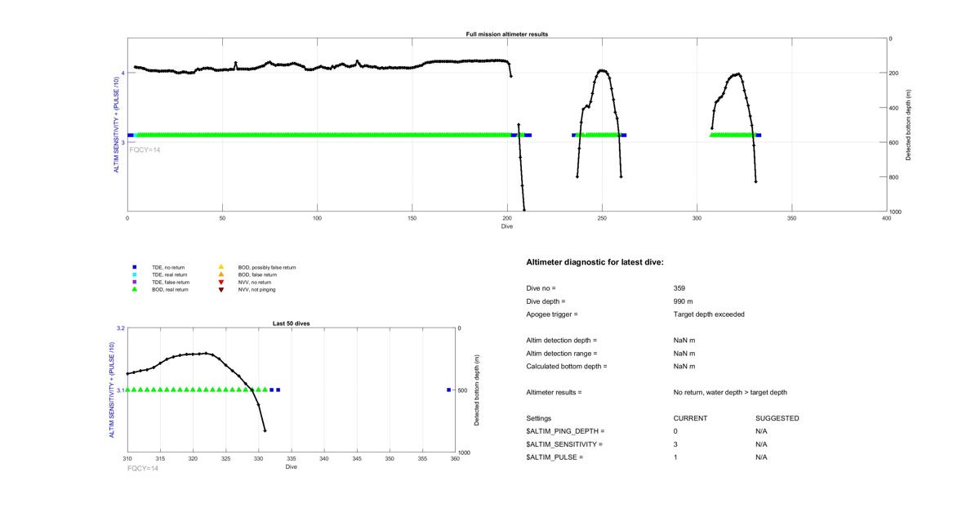Click the '$ALTIM_SENSITIVITY =' setting label
Viewport: 980px width, 508px height.
tap(565, 444)
